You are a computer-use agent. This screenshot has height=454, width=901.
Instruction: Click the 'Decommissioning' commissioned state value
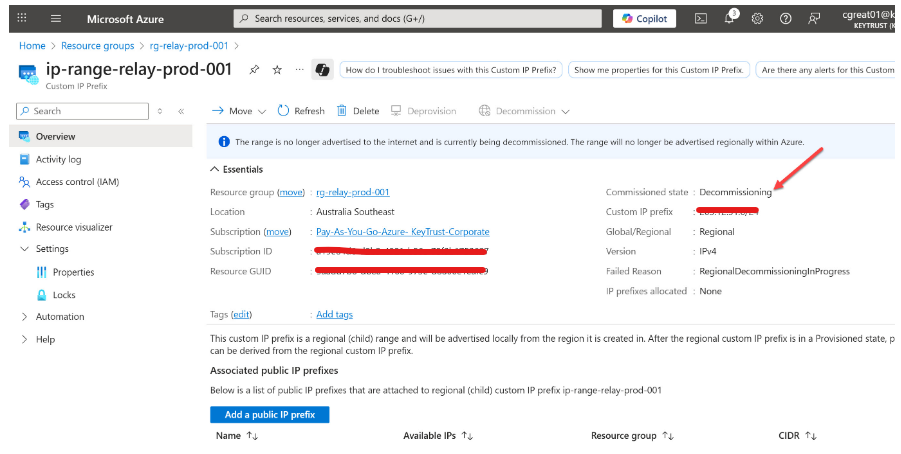pos(736,193)
